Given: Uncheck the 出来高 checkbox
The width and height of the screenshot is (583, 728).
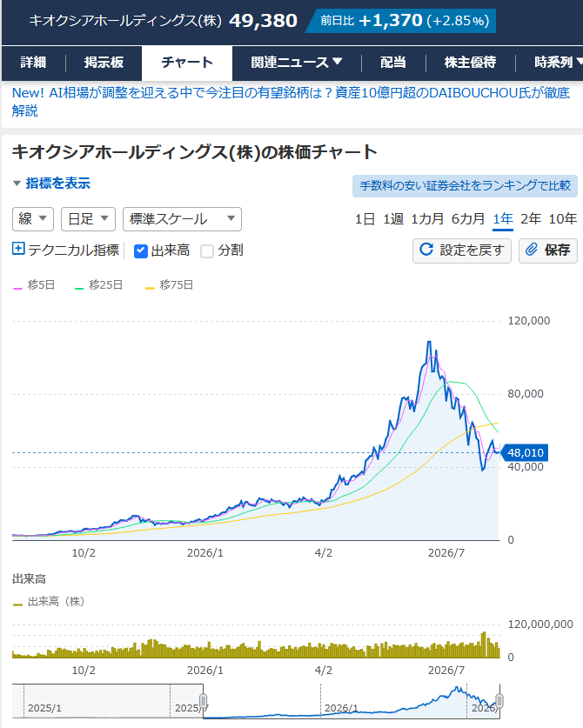Looking at the screenshot, I should 141,251.
